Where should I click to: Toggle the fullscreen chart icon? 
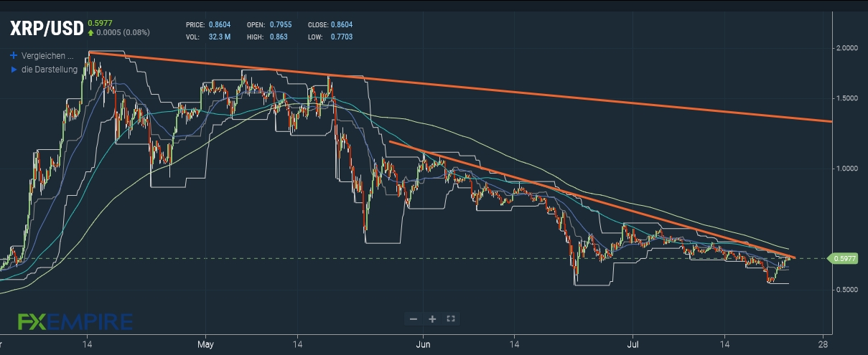point(451,318)
